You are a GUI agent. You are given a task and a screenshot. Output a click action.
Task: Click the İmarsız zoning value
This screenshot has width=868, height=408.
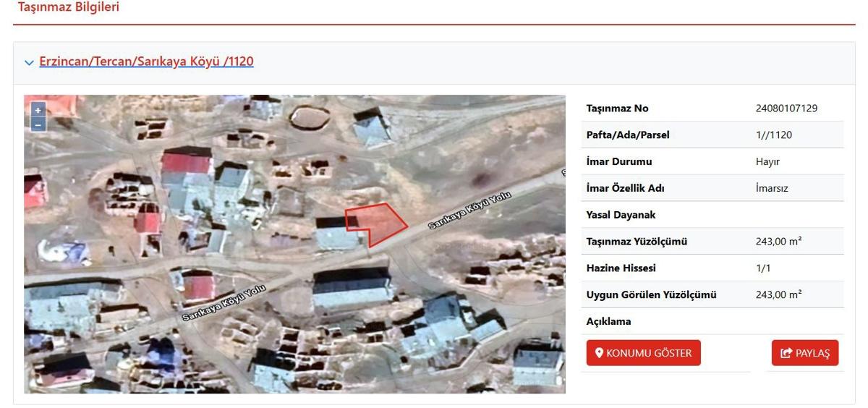771,189
